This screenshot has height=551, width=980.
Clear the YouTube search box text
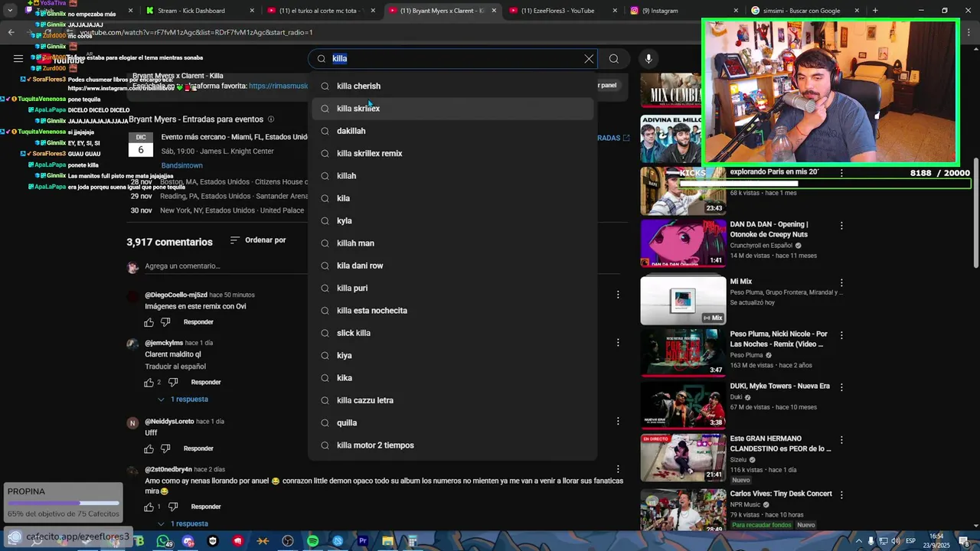589,59
